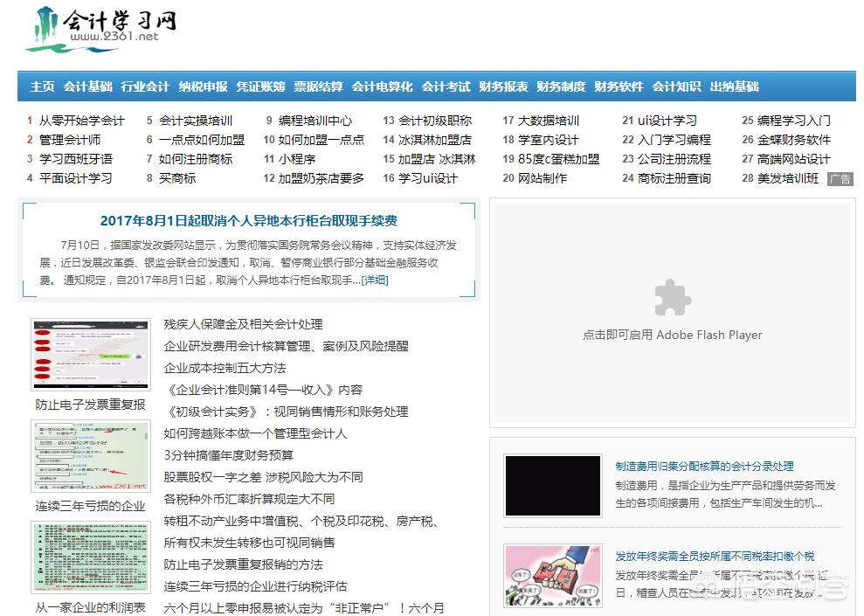Image resolution: width=864 pixels, height=616 pixels.
Task: Open ad link 学习ui设计
Action: (428, 178)
